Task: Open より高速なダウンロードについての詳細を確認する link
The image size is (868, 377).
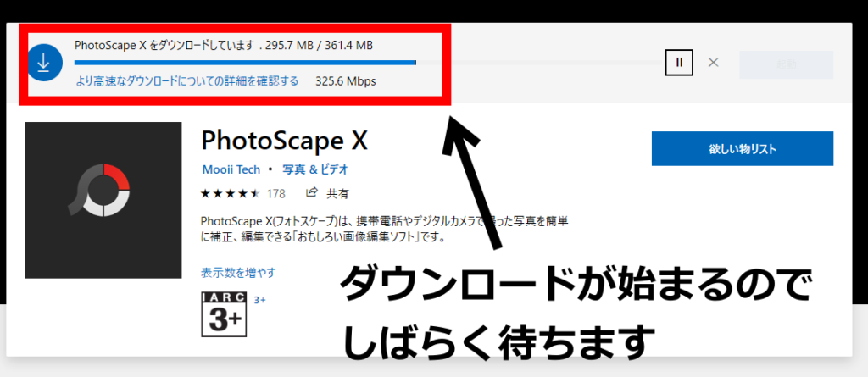Action: (x=186, y=81)
